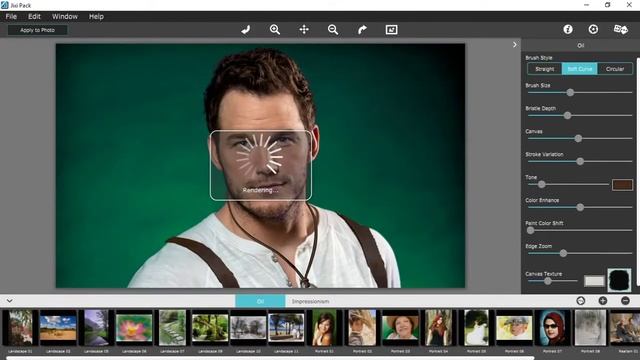Click the zoom out magnifier icon

(x=333, y=29)
